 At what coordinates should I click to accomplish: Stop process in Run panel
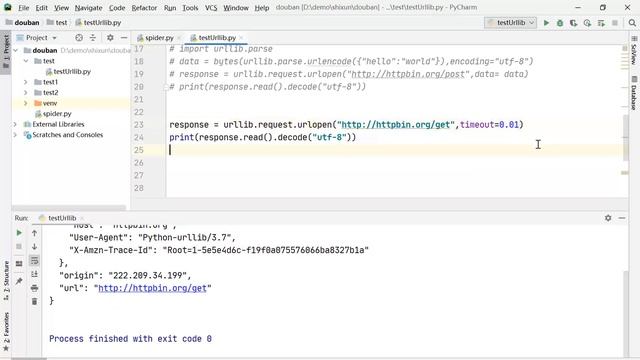tap(19, 247)
